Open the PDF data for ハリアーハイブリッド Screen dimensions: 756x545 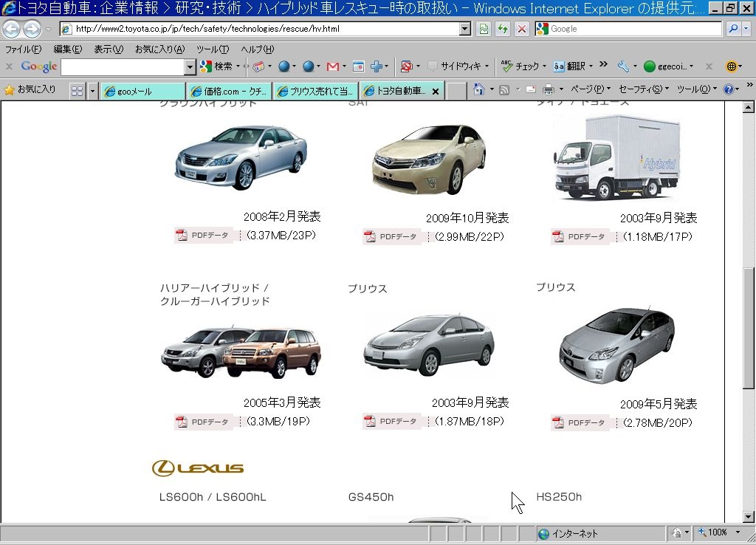click(202, 422)
